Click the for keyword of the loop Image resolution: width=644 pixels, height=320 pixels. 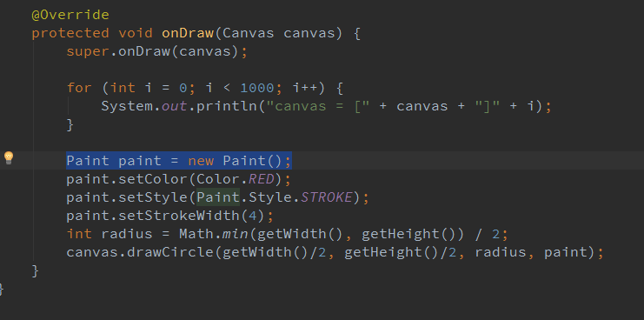tap(79, 88)
